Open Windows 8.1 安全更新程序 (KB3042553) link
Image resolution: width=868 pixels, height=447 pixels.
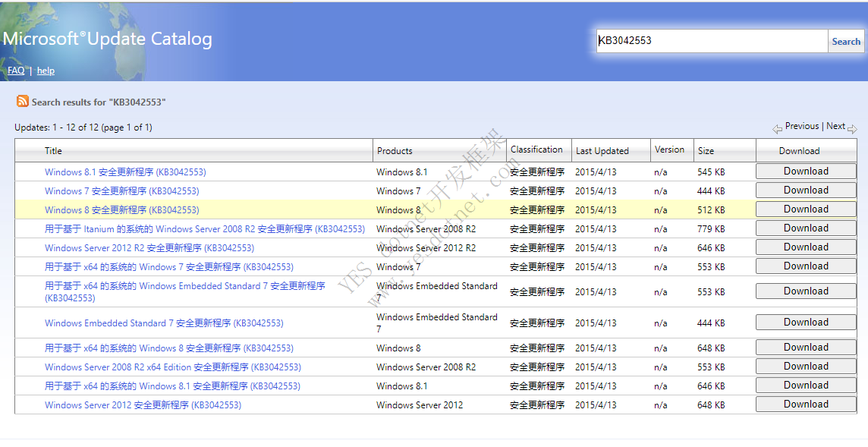pos(125,172)
